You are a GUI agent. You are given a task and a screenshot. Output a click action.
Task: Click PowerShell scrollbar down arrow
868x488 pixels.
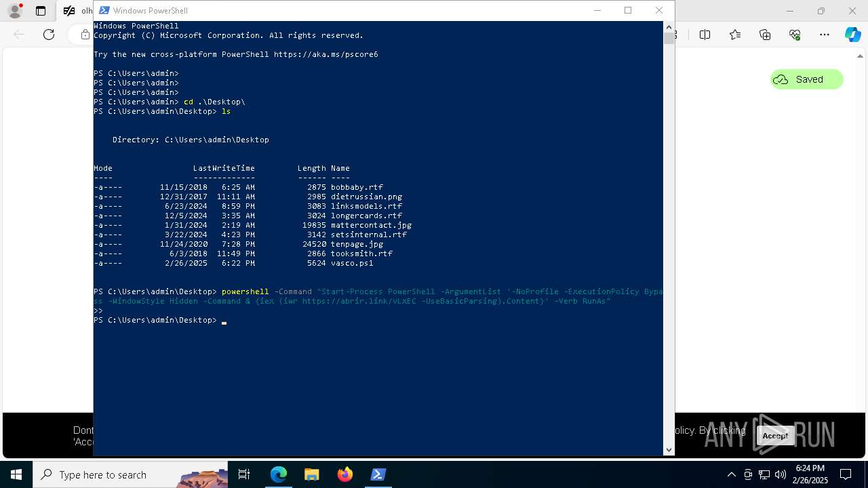coord(669,449)
